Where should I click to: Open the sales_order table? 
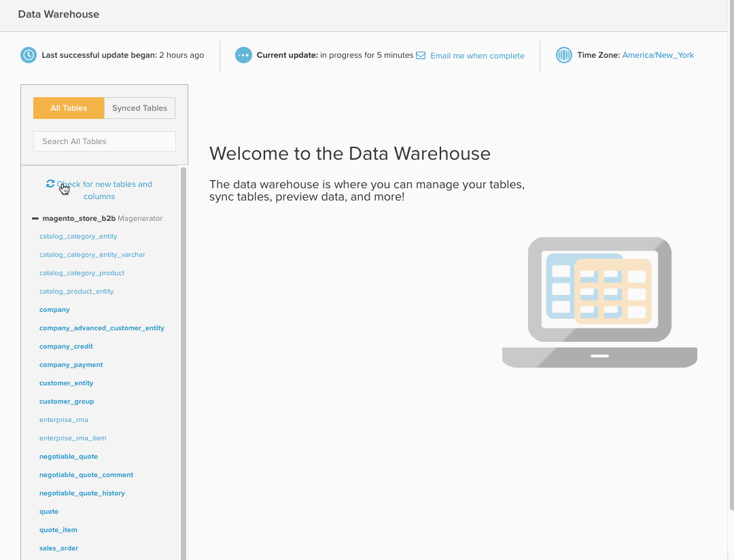pyautogui.click(x=58, y=548)
